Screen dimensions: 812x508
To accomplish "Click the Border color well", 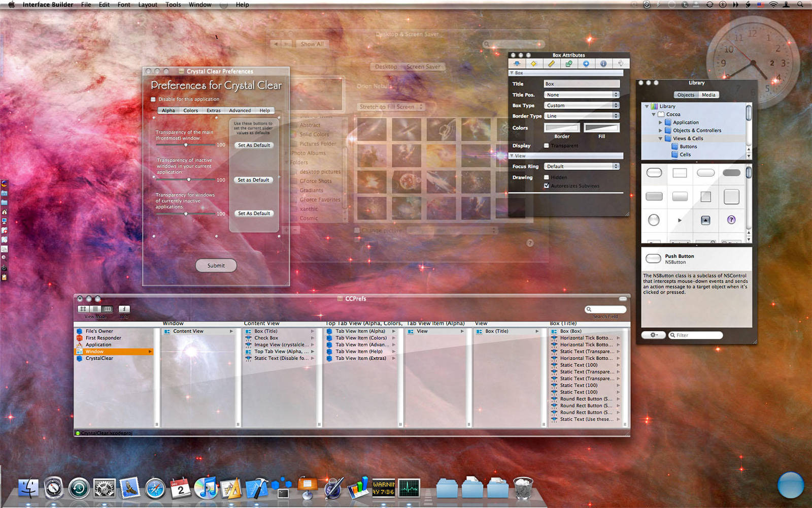I will (562, 128).
